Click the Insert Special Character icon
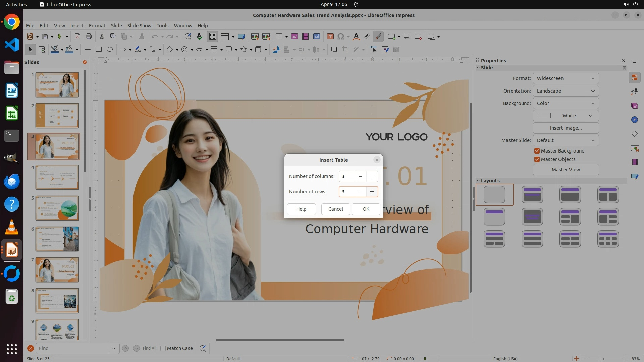The height and width of the screenshot is (362, 644). point(340,37)
